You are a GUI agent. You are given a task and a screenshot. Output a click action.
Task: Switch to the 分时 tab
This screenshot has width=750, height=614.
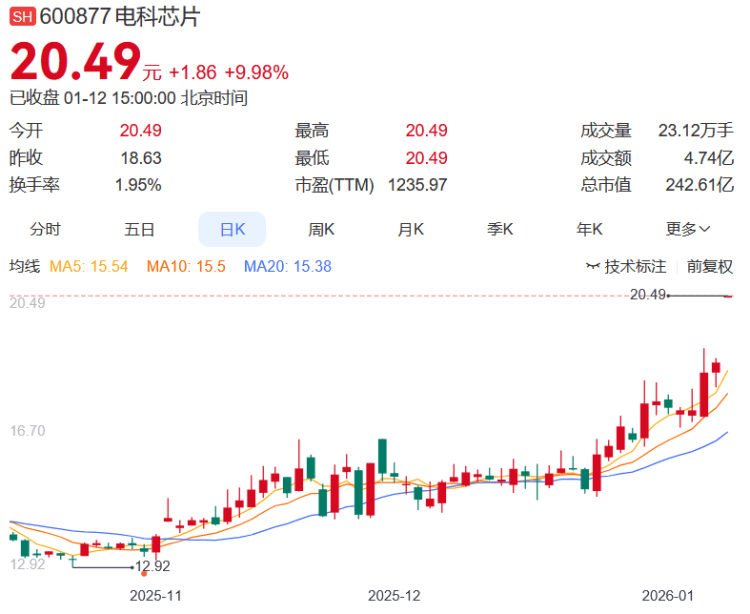tap(45, 230)
